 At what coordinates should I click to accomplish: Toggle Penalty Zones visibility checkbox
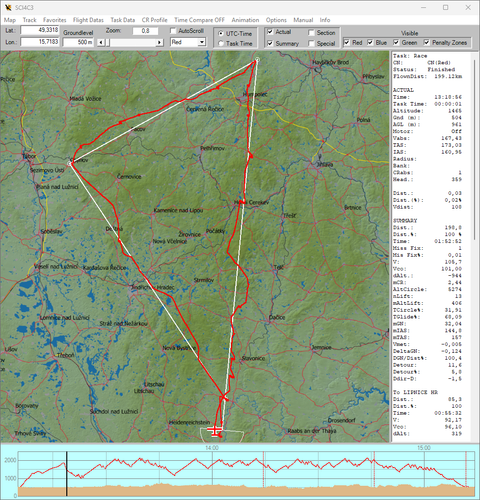coord(427,43)
